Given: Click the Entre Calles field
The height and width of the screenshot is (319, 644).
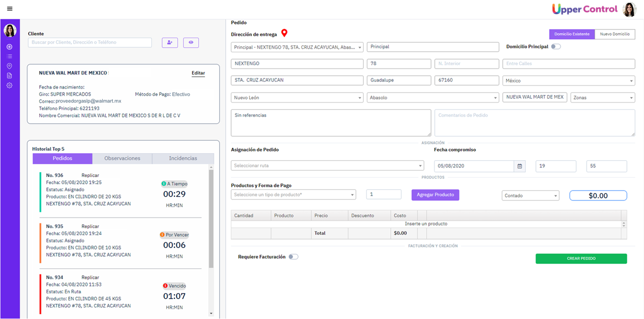Looking at the screenshot, I should click(569, 64).
